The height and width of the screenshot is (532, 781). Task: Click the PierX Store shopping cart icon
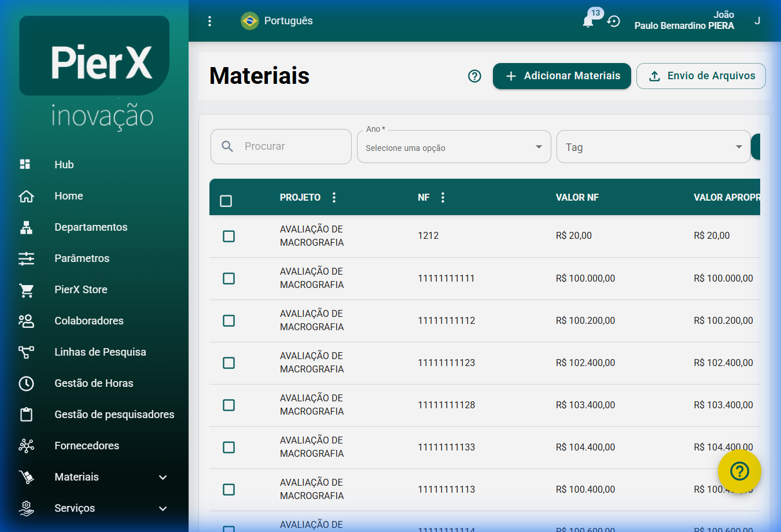(x=26, y=289)
